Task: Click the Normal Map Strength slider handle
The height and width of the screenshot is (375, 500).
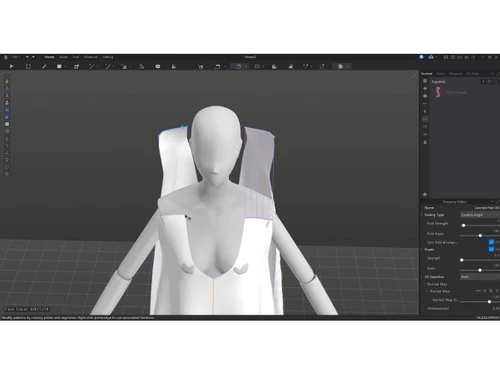Action: click(489, 302)
